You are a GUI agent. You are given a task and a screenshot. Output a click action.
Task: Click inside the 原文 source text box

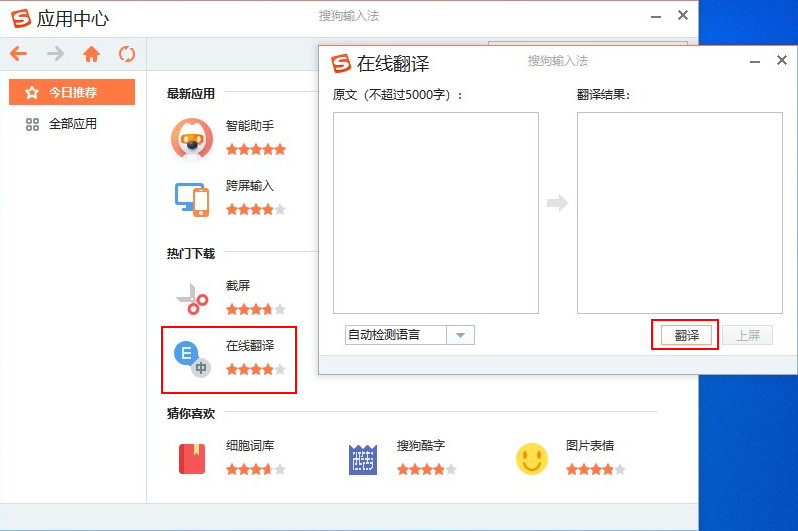point(436,213)
